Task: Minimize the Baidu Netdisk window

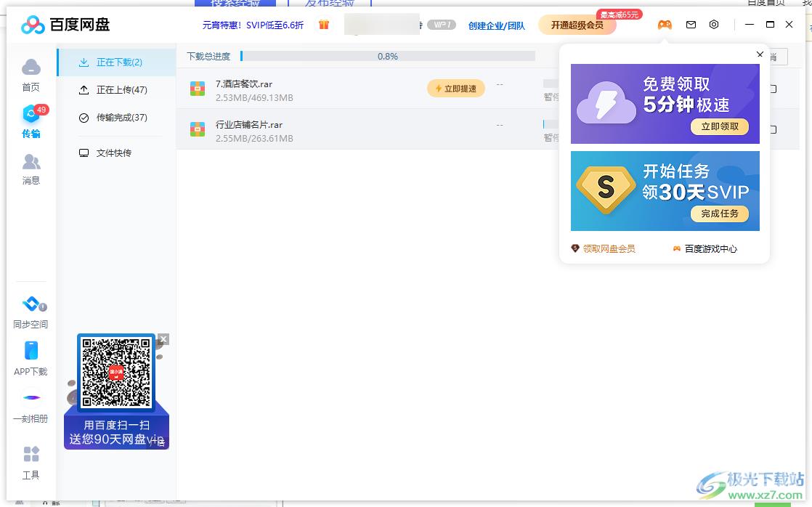Action: pos(750,25)
